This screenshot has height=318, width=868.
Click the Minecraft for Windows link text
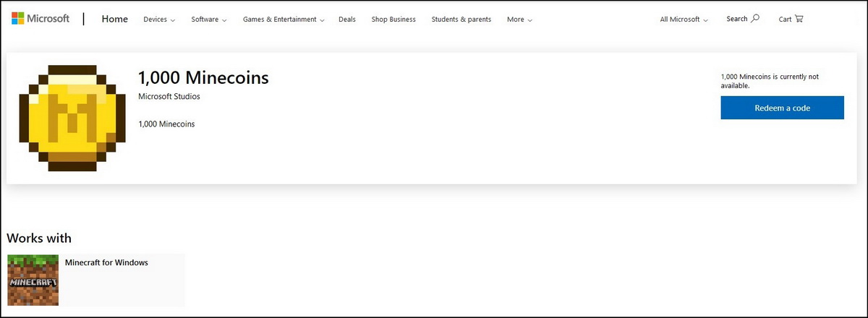[106, 262]
